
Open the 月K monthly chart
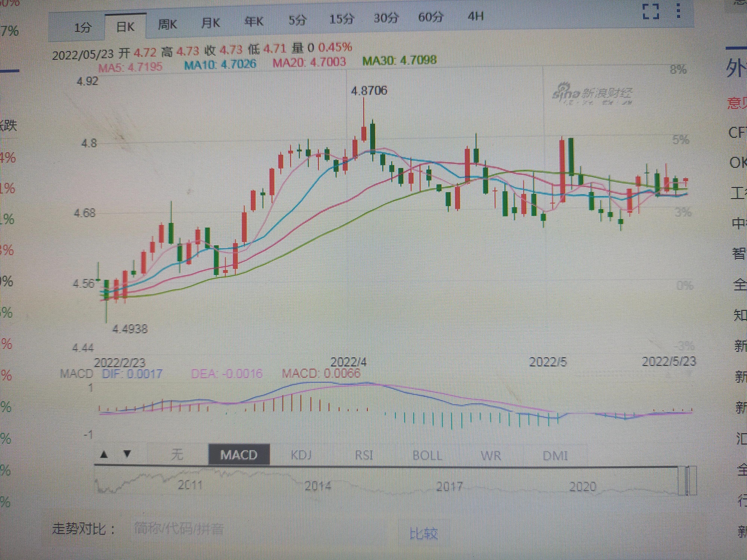click(210, 23)
